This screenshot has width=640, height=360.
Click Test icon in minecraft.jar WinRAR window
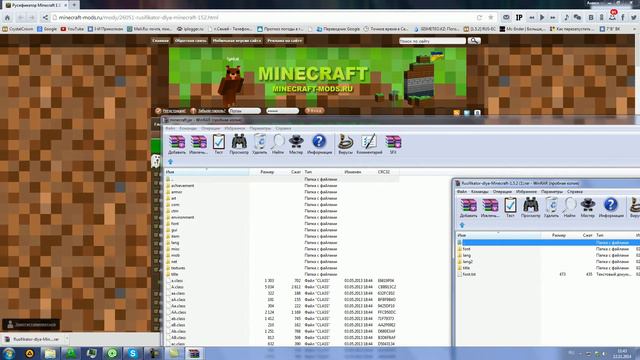tap(219, 144)
